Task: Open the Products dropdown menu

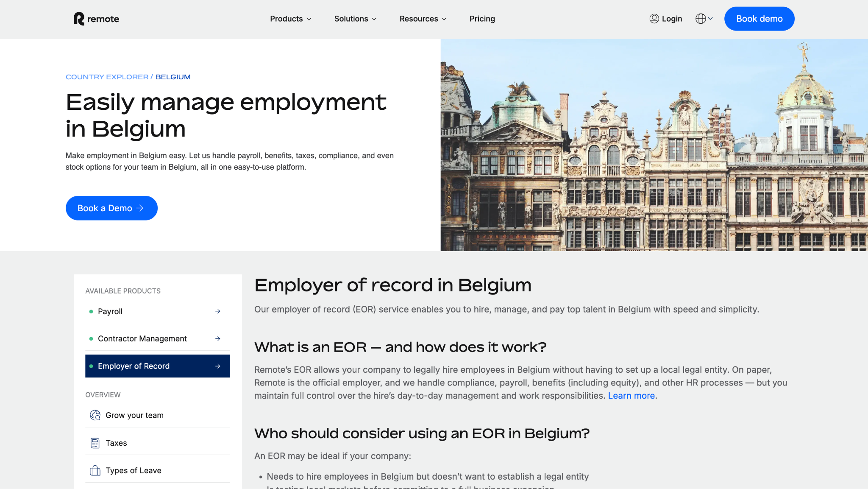Action: [x=291, y=19]
